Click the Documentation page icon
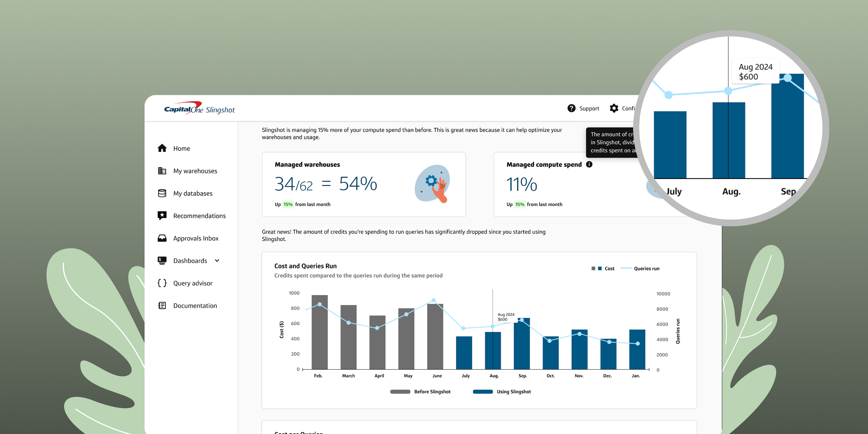Image resolution: width=868 pixels, height=434 pixels. click(162, 305)
